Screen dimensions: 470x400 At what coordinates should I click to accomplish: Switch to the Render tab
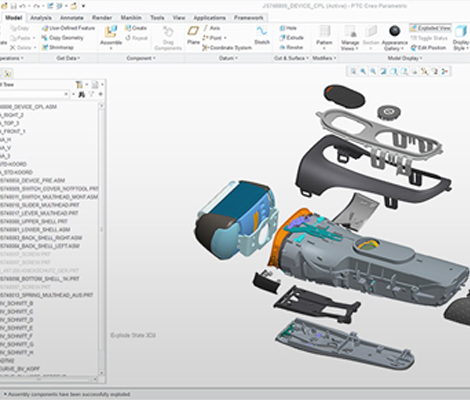point(102,18)
